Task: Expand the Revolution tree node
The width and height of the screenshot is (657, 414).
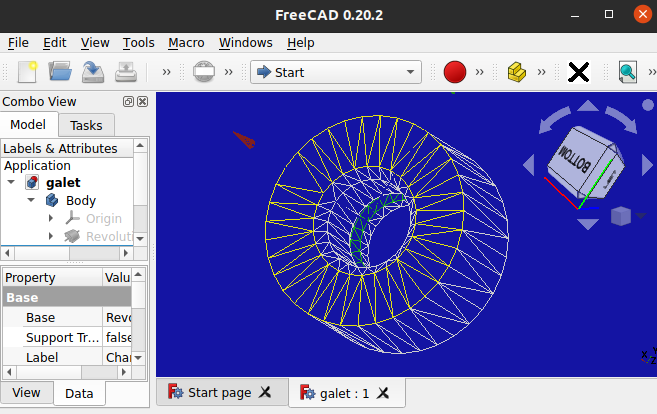Action: pos(51,236)
